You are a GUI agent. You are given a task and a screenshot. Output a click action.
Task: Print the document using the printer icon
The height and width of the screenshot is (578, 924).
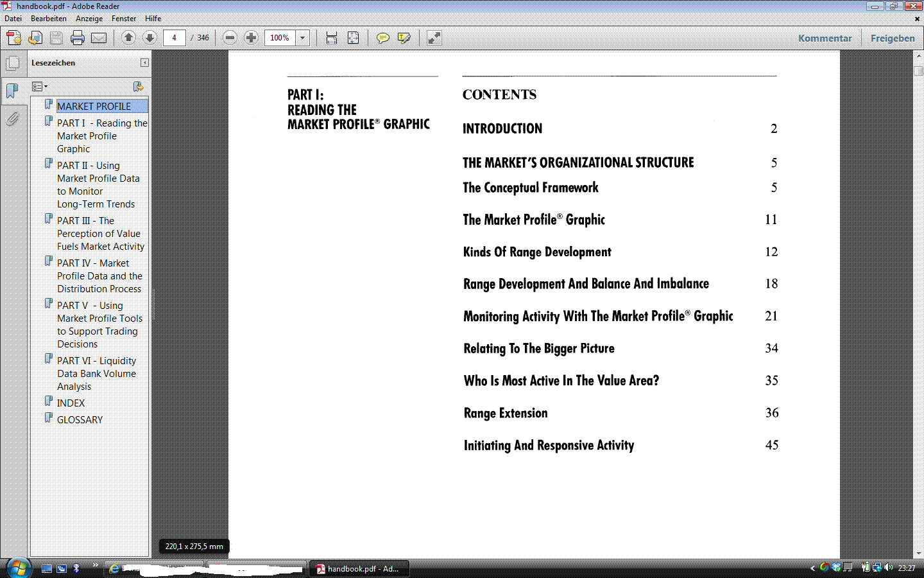[x=78, y=38]
